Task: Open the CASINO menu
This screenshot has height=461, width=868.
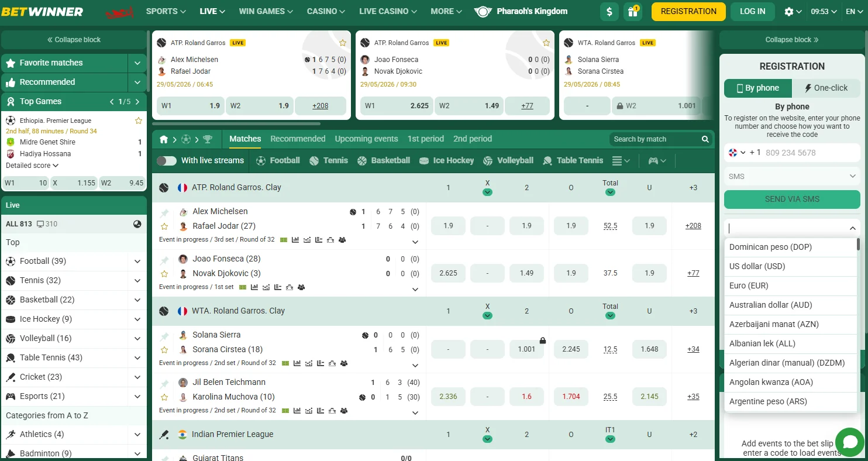Action: pyautogui.click(x=326, y=11)
